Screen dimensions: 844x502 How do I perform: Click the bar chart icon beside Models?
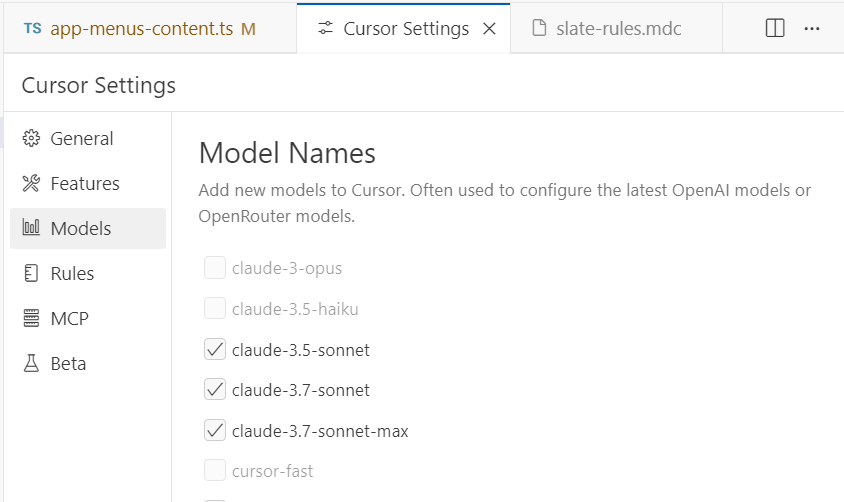click(x=31, y=228)
